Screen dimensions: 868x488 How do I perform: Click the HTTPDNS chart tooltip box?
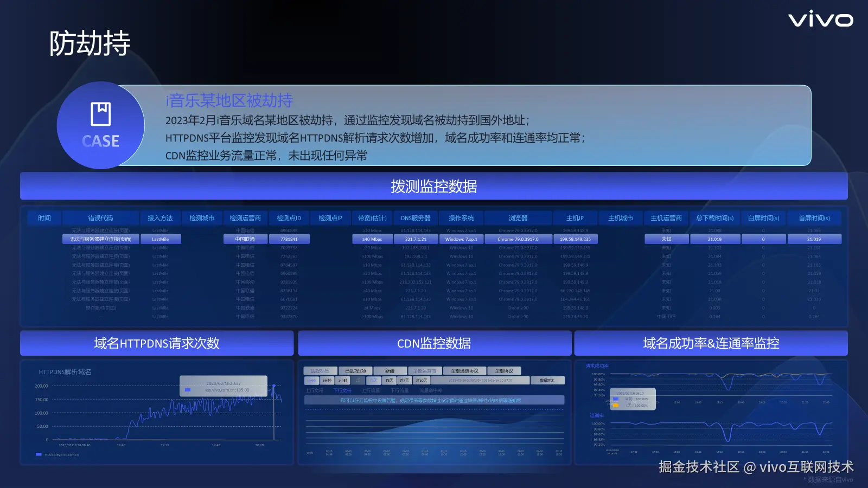pos(224,386)
